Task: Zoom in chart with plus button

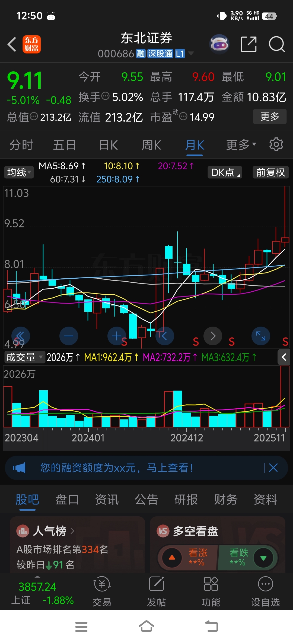Action: 117,336
